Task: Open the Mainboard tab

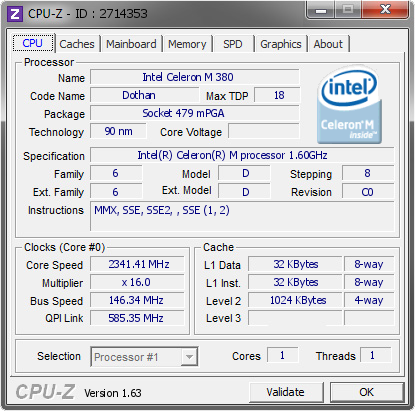Action: point(131,44)
